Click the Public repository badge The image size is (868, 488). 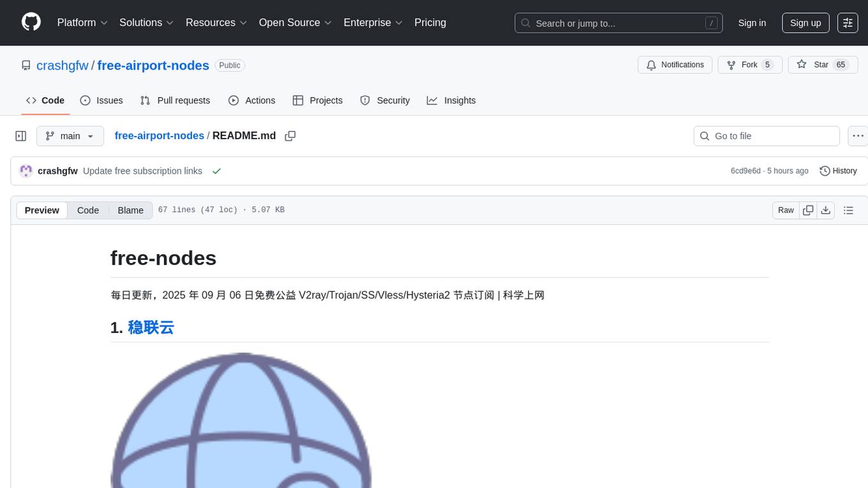point(230,65)
